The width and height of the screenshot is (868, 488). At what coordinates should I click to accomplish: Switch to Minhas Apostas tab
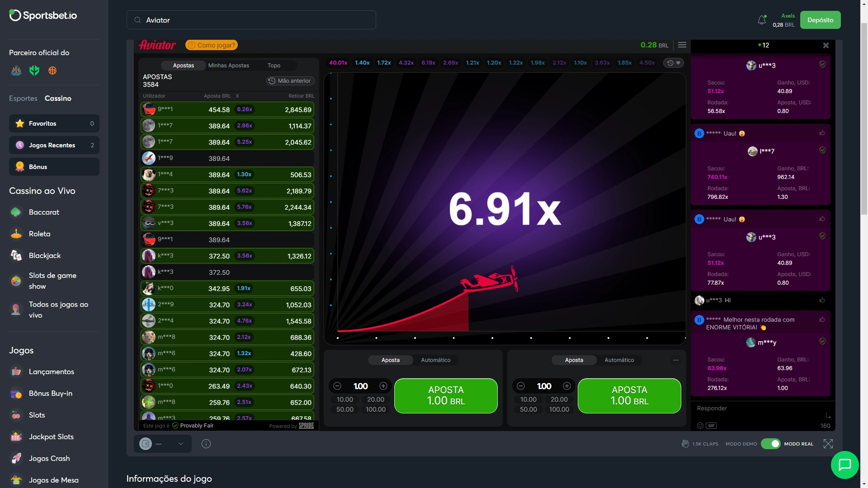tap(228, 66)
